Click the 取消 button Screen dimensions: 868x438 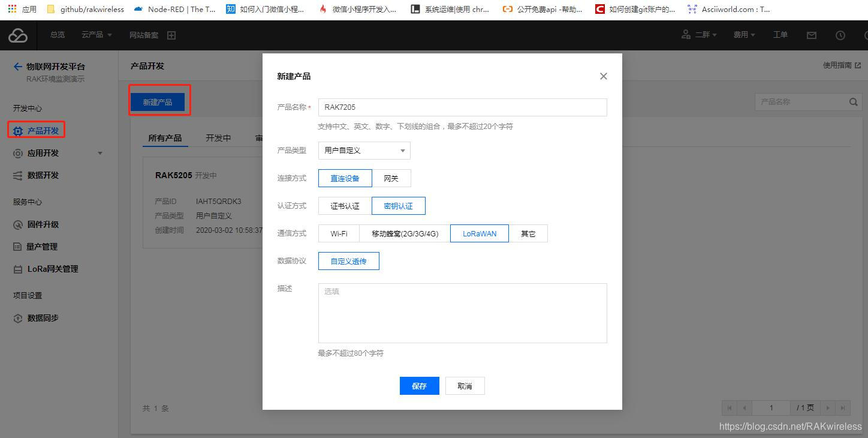point(465,386)
